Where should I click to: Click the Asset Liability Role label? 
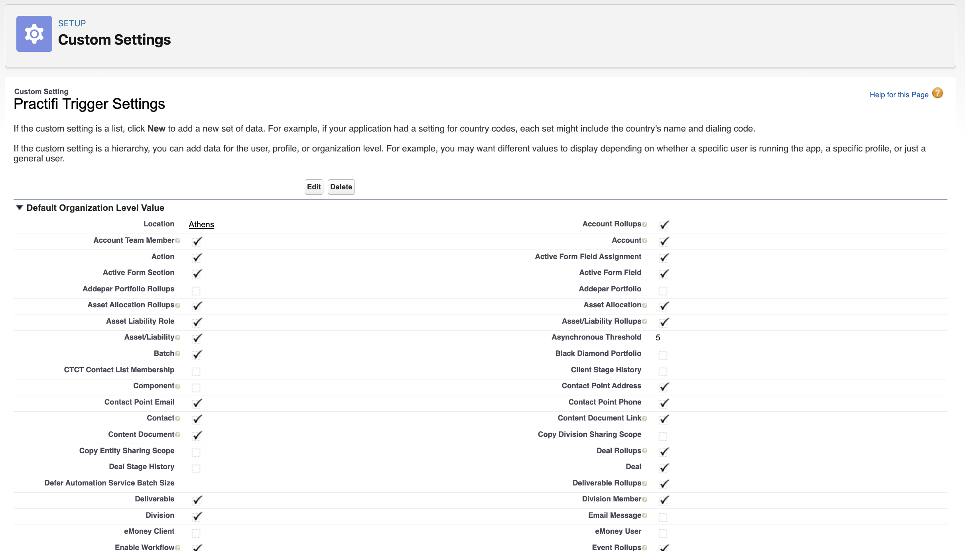tap(140, 321)
